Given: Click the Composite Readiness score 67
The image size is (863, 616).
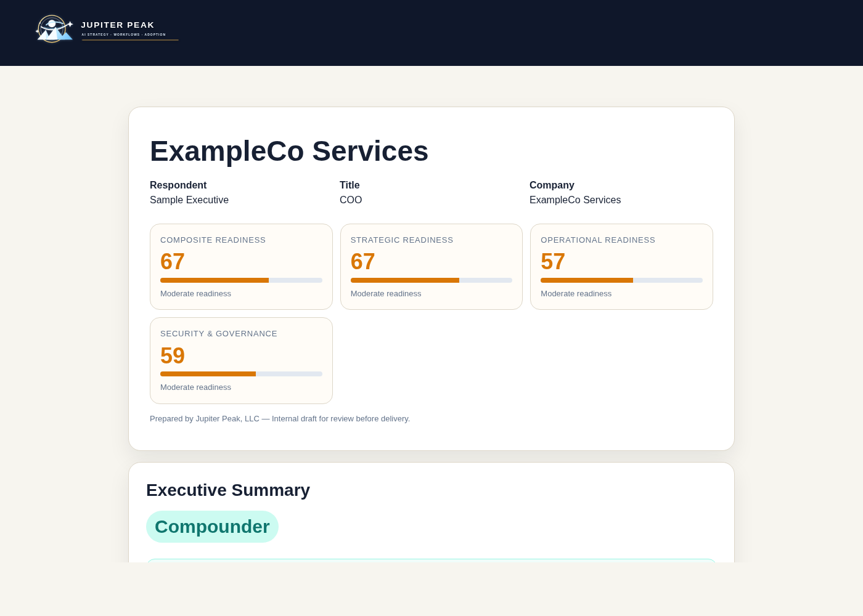Looking at the screenshot, I should [173, 262].
